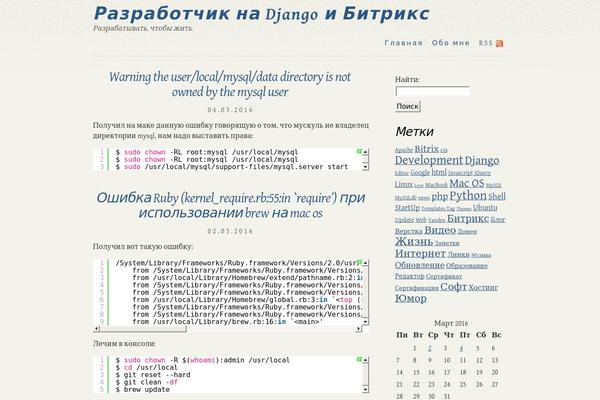Screen dimensions: 600x400
Task: Click the green icon in the mysql chown code block
Action: coord(359,152)
